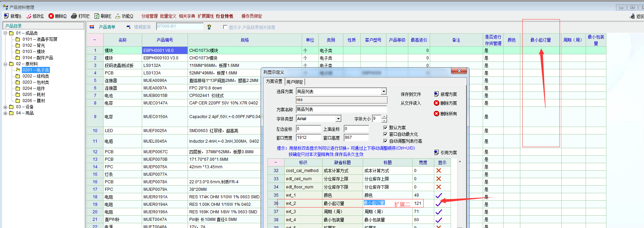Click the 打印P printer icon

pyautogui.click(x=74, y=16)
